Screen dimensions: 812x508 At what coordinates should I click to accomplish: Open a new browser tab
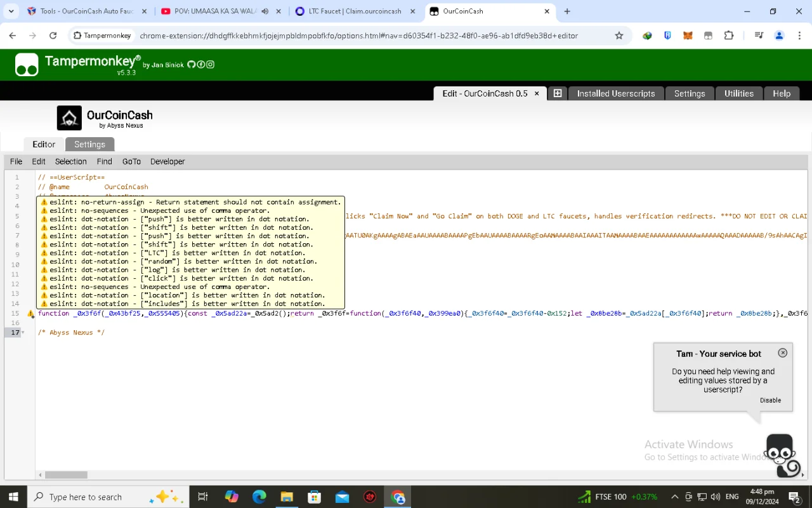pos(567,11)
